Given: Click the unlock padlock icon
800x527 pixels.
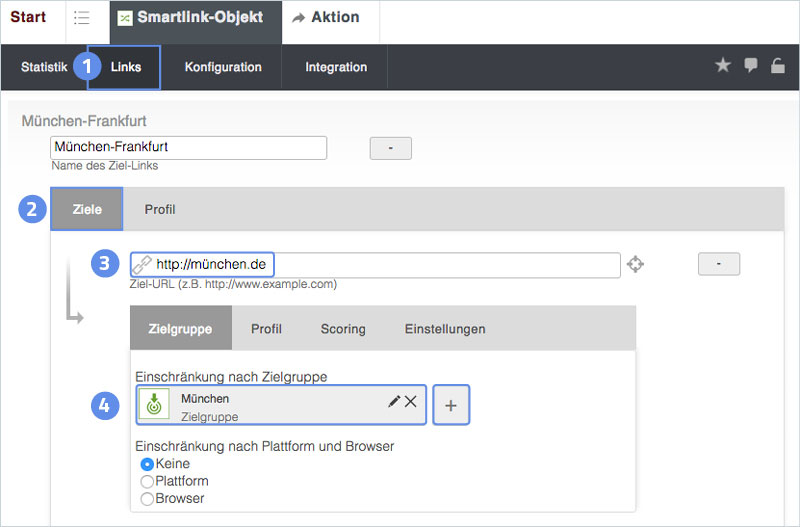Looking at the screenshot, I should point(777,66).
